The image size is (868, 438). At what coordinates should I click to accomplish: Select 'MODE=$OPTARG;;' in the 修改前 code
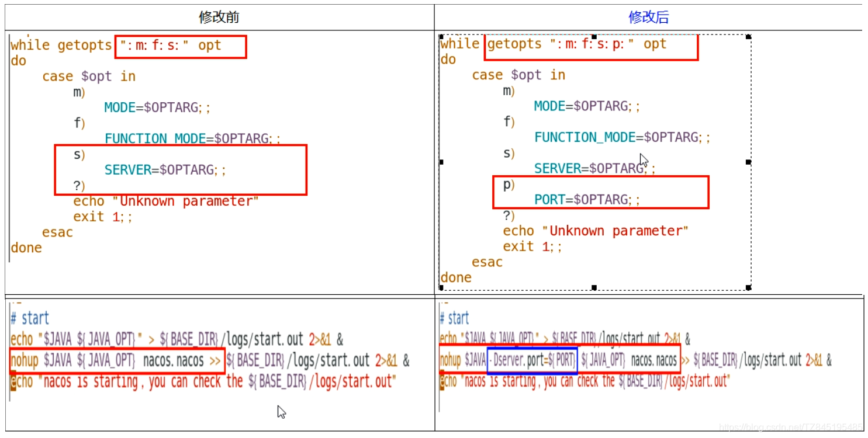tap(157, 107)
